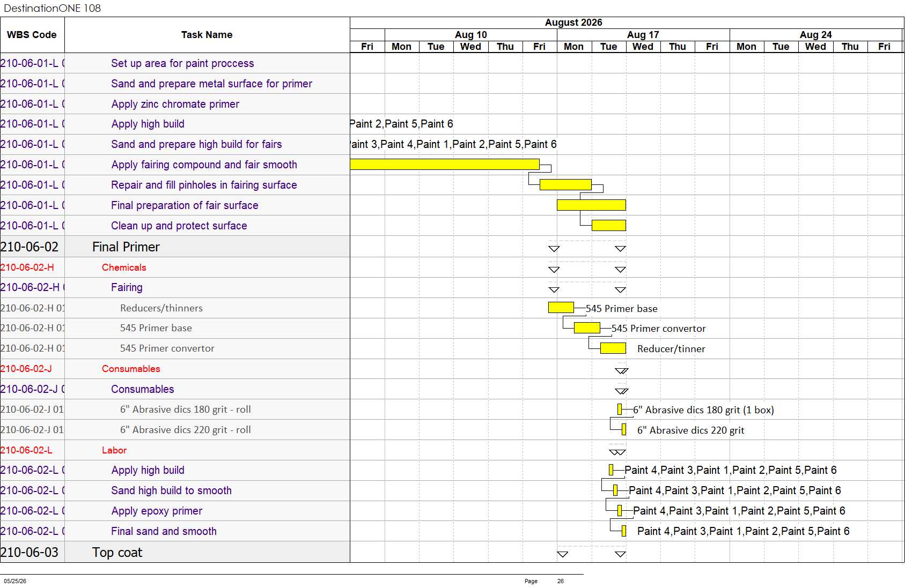Viewport: 905px width, 588px height.
Task: Select the Clean up and protect surface task
Action: (x=179, y=226)
